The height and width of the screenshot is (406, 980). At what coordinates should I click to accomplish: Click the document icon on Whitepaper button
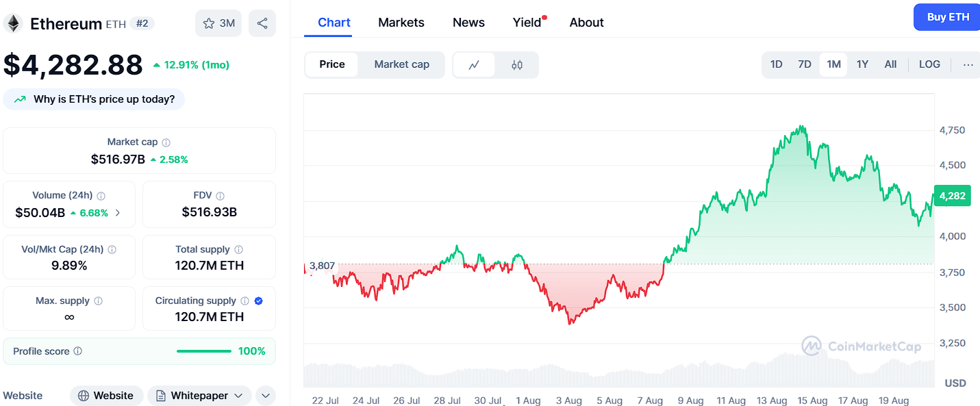161,396
